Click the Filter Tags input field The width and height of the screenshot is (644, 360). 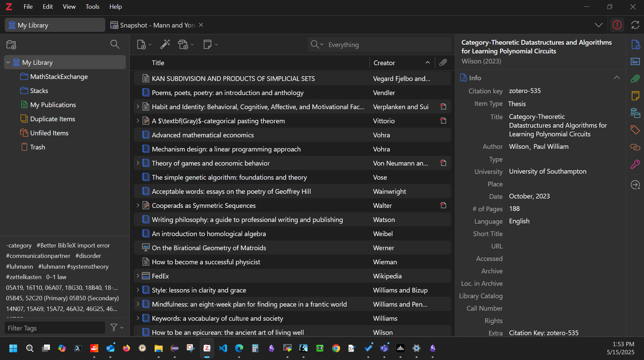[55, 328]
